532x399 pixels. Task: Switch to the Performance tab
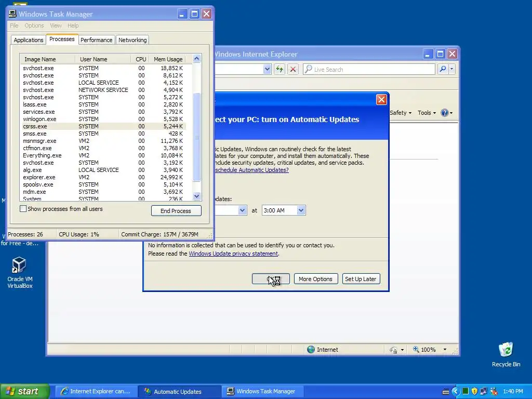[96, 40]
